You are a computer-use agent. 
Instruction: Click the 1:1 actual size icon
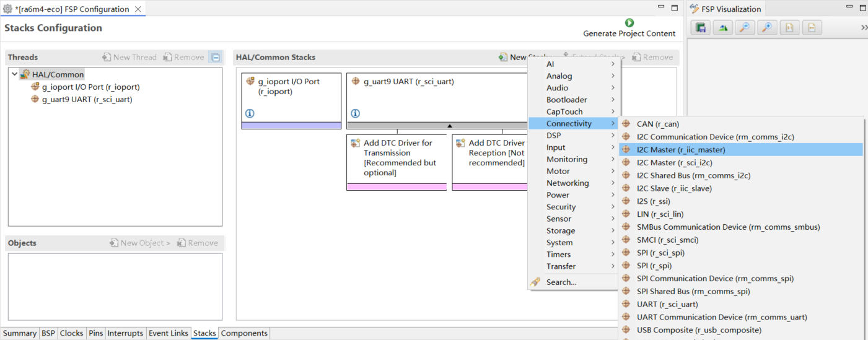point(789,28)
